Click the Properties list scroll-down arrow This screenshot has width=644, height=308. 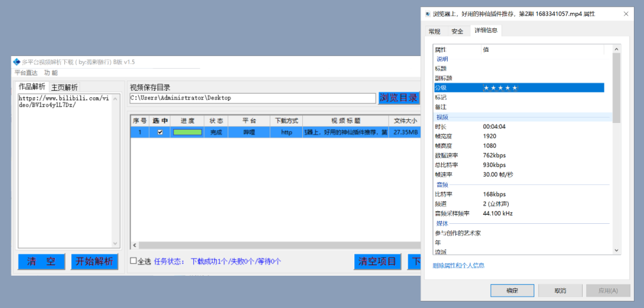pos(616,250)
